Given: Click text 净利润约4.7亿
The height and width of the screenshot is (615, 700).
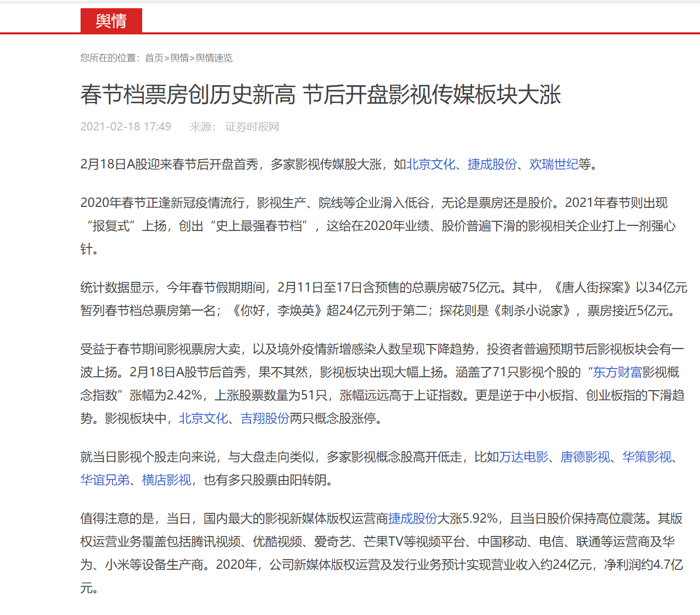Looking at the screenshot, I should point(644,565).
